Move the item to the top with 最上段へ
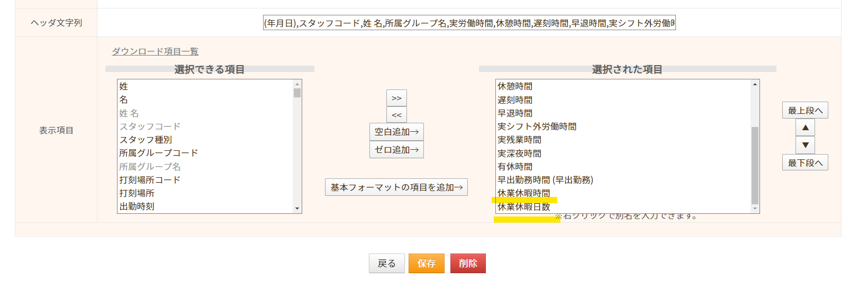The width and height of the screenshot is (868, 289). [x=805, y=110]
